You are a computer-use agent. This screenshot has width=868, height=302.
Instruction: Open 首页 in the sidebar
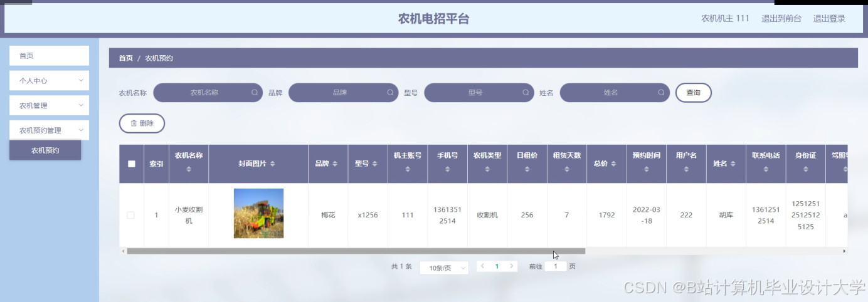(49, 56)
